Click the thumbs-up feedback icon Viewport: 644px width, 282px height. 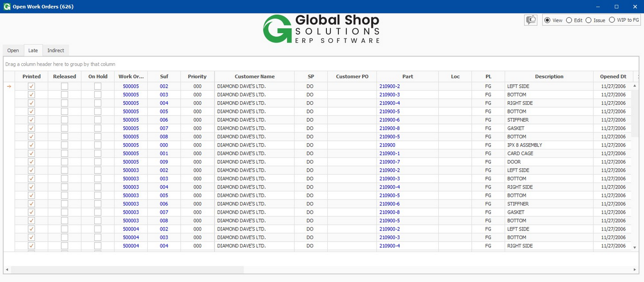(x=531, y=20)
